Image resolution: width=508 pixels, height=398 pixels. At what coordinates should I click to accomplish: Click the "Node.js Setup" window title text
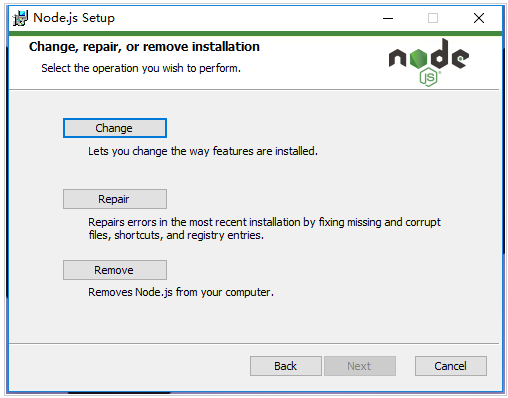[x=74, y=18]
